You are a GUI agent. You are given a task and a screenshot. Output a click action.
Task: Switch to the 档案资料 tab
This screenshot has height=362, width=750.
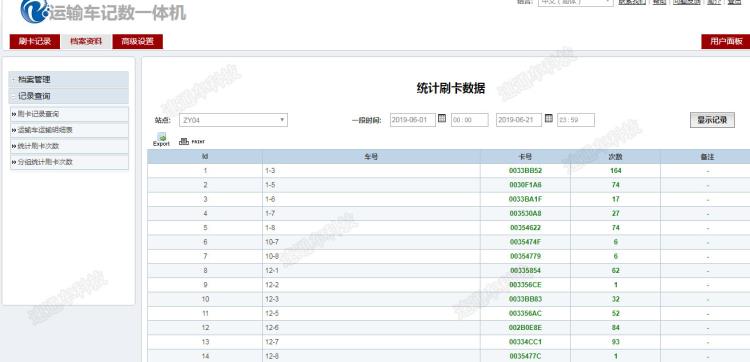pos(86,42)
